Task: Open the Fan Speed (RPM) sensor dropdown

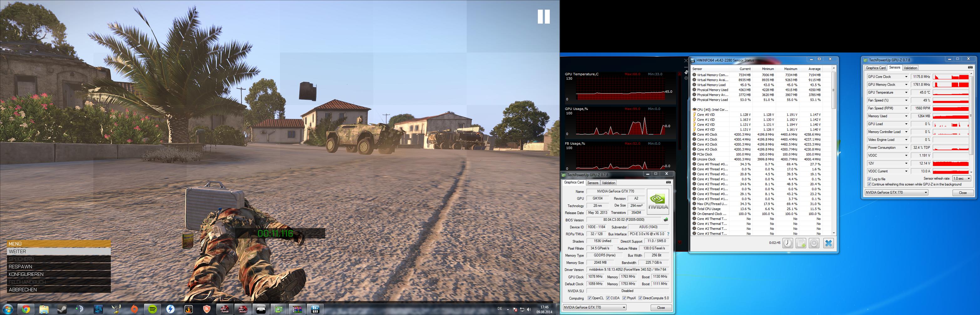Action: (906, 108)
